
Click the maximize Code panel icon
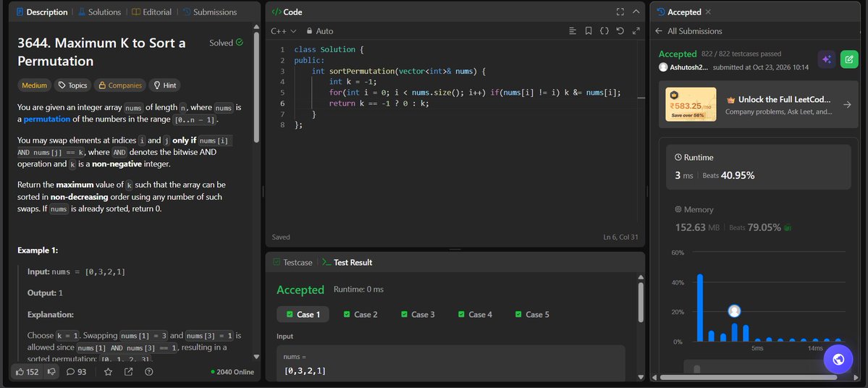tap(620, 12)
